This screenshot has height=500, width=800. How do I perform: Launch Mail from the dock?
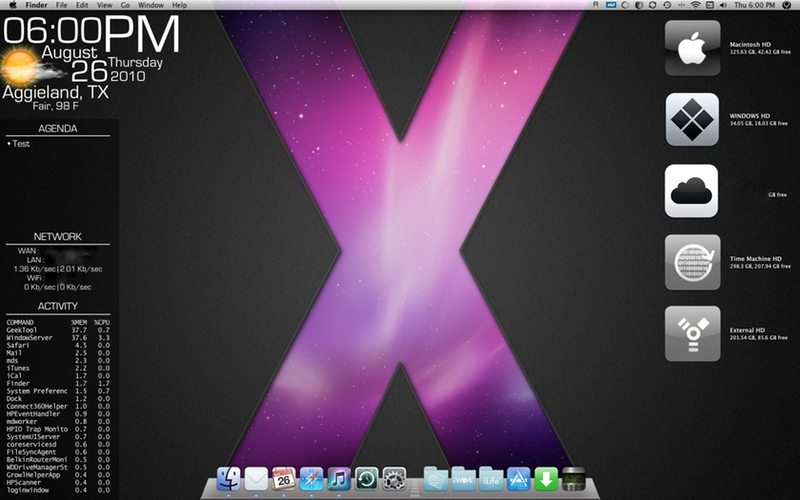point(257,479)
